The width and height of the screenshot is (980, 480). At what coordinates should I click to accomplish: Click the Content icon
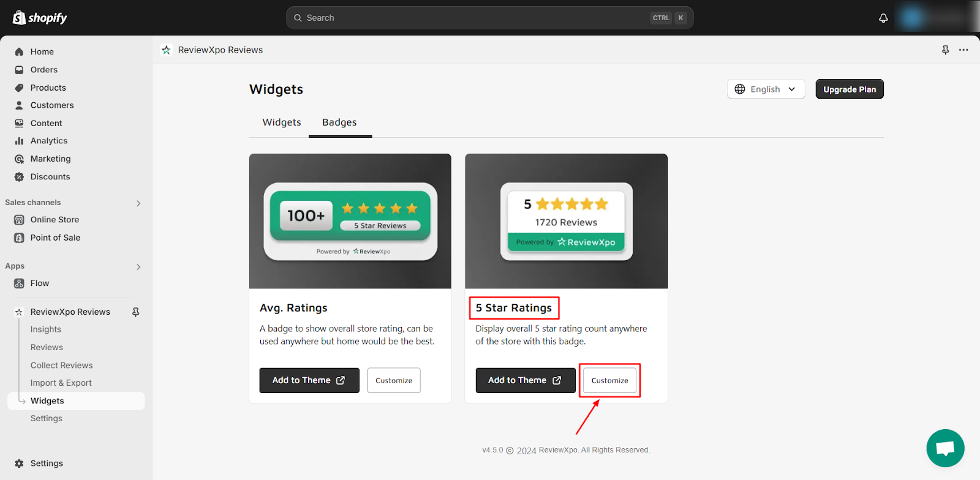pos(19,123)
